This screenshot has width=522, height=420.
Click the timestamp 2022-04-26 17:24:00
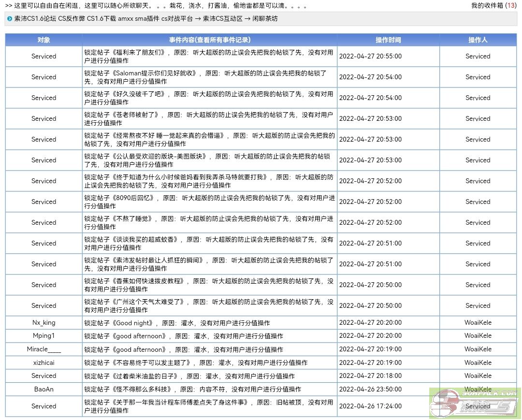pyautogui.click(x=370, y=406)
